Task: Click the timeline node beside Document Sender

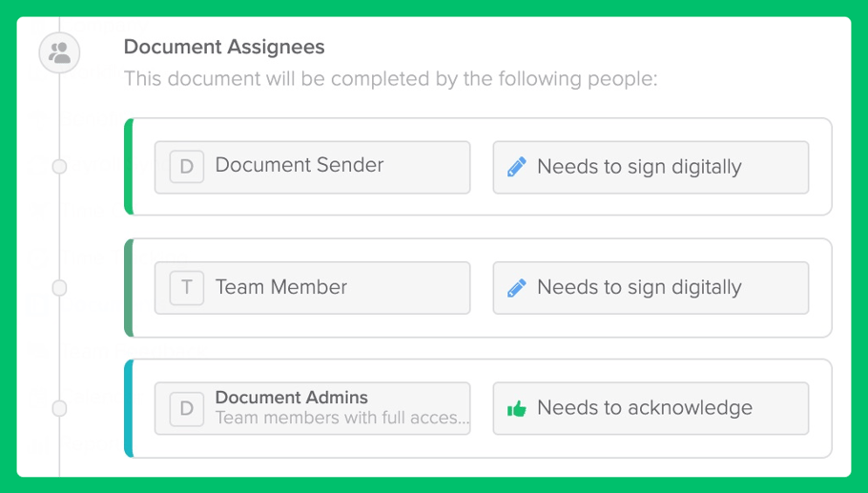Action: point(59,166)
